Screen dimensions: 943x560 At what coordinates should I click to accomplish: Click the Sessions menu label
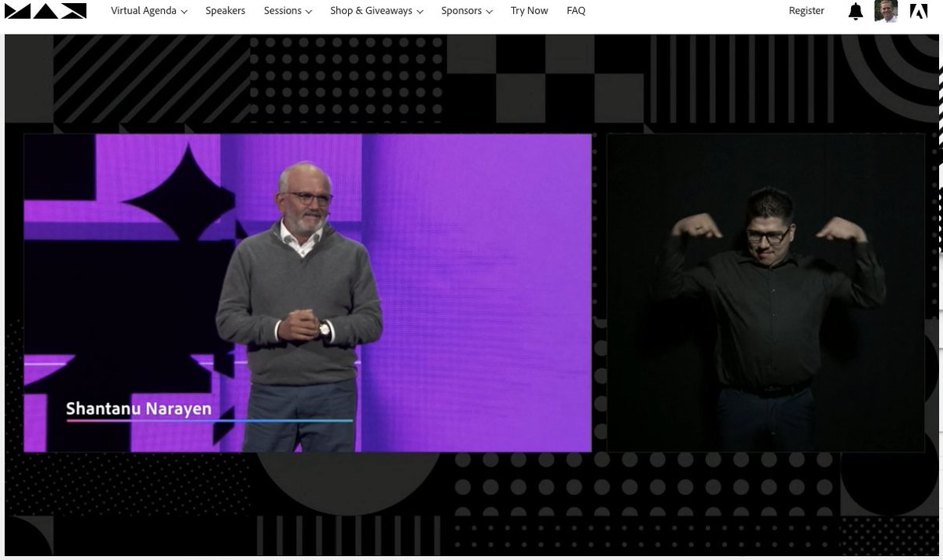point(281,11)
